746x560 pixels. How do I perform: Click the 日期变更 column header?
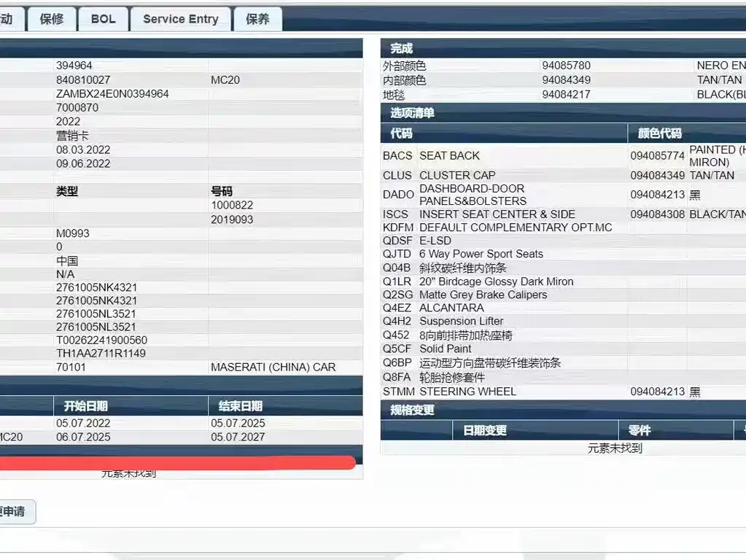pyautogui.click(x=485, y=431)
